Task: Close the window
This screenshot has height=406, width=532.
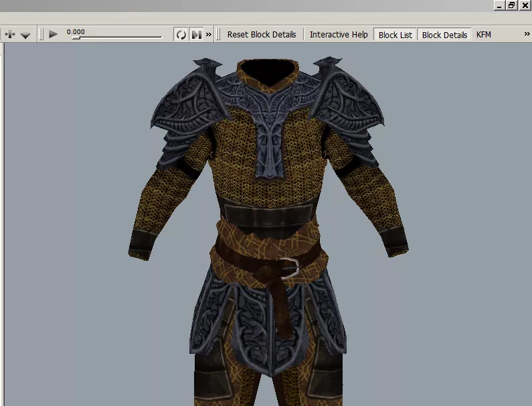Action: 525,5
